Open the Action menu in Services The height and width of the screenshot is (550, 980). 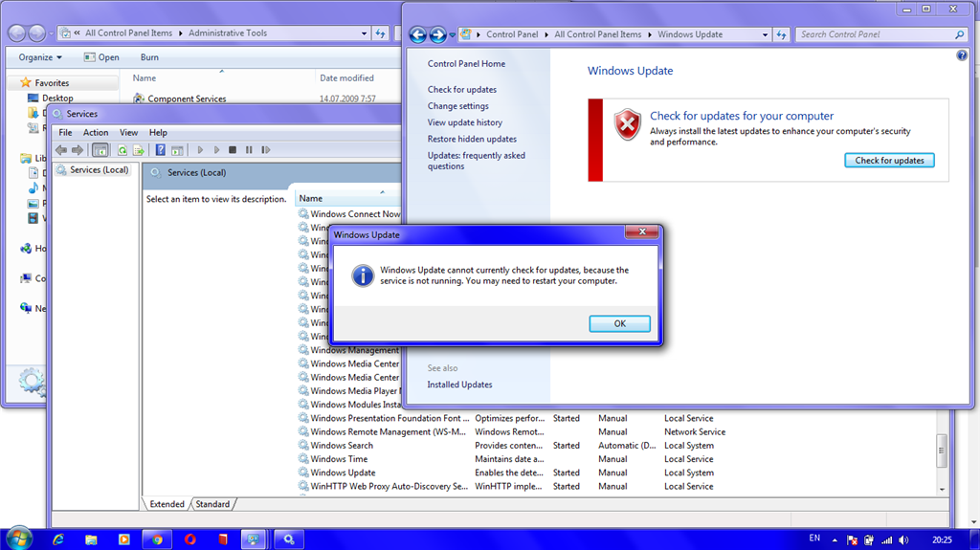click(x=96, y=133)
